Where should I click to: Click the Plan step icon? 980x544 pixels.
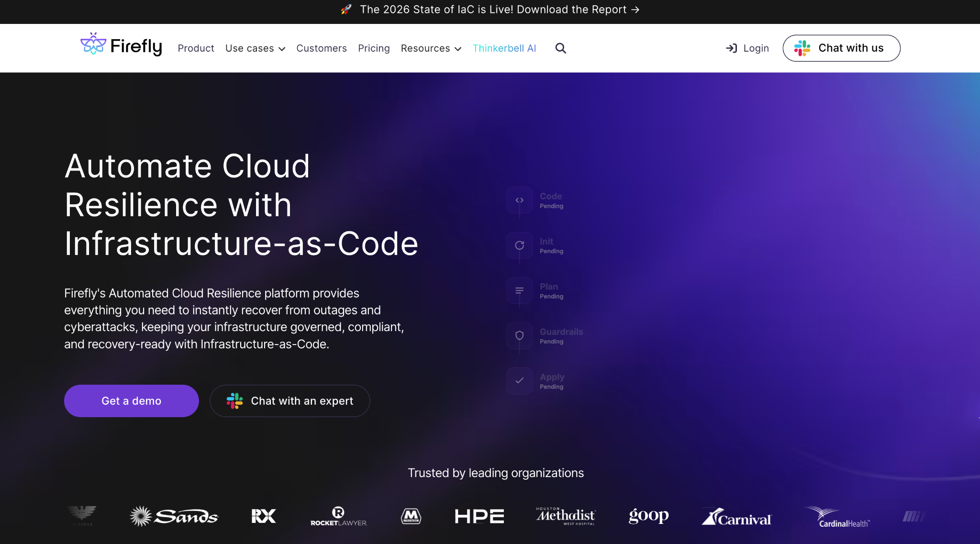[x=519, y=290]
